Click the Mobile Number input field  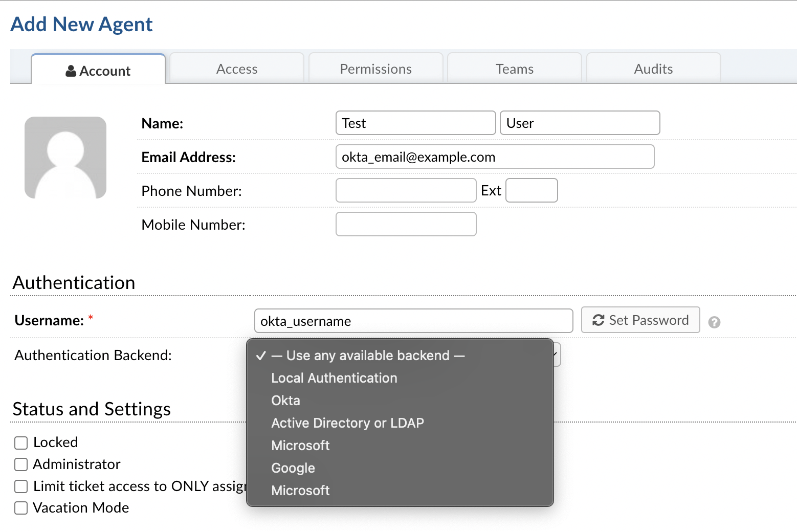[x=406, y=225]
